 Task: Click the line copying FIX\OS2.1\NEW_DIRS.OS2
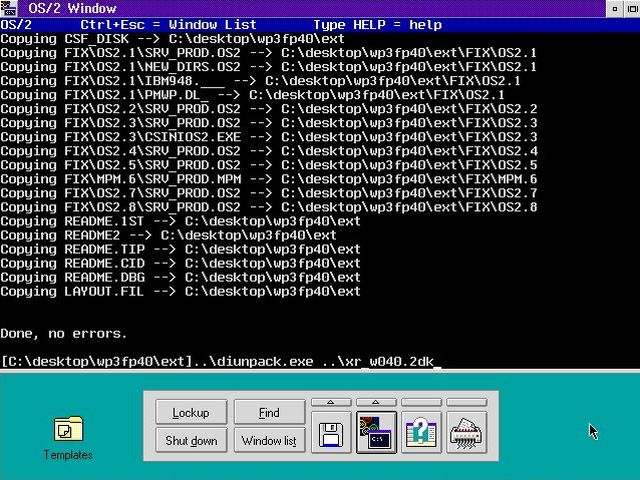point(269,67)
